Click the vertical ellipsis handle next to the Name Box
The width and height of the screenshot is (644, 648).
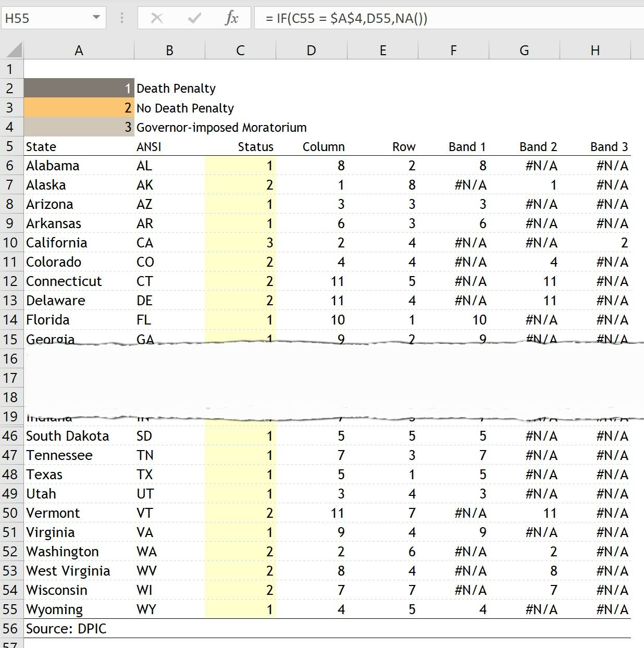121,18
